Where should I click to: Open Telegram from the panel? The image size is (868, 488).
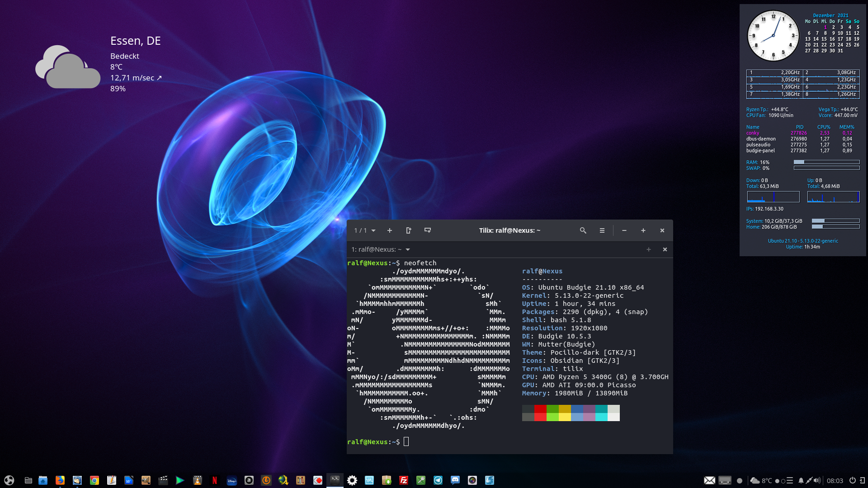point(438,480)
